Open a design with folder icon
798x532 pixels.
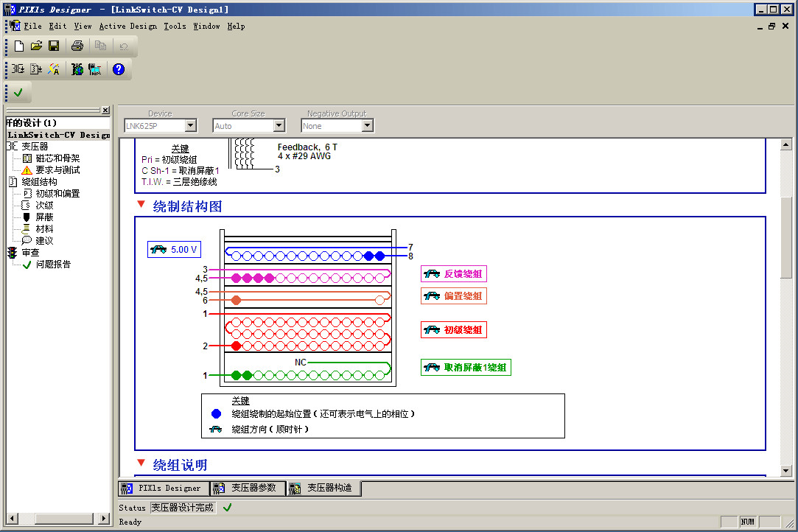click(36, 46)
